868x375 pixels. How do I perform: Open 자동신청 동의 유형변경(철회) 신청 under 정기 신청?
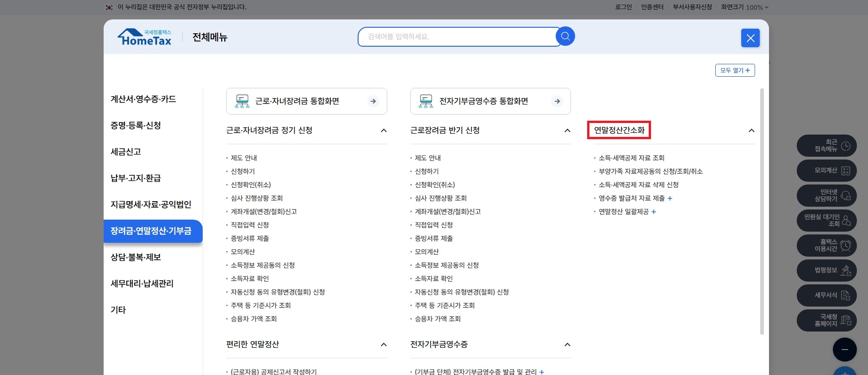click(x=278, y=292)
